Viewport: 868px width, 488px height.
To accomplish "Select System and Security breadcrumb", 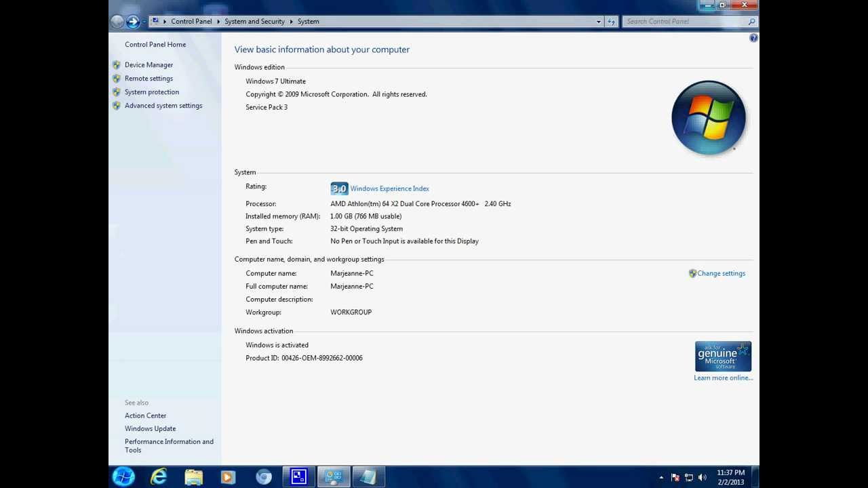I will coord(254,22).
